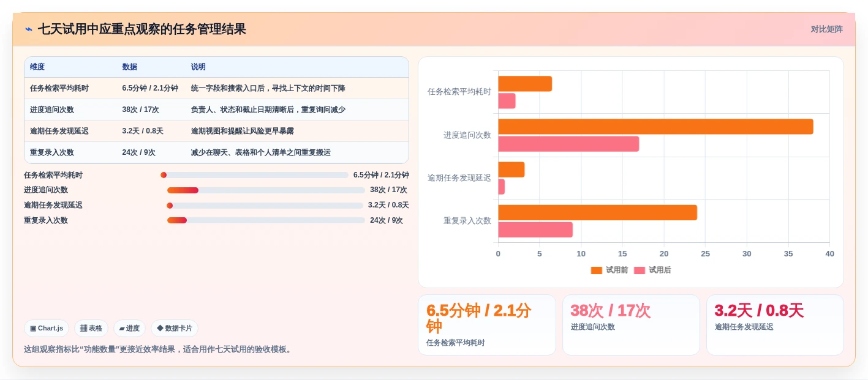
Task: Select the Chart.js tag chip
Action: click(47, 328)
